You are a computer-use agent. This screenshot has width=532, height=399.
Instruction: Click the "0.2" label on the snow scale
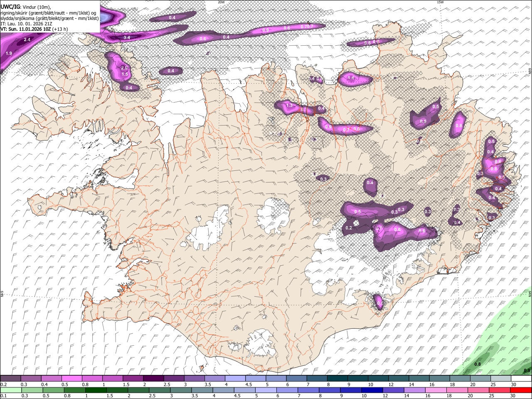[3, 384]
